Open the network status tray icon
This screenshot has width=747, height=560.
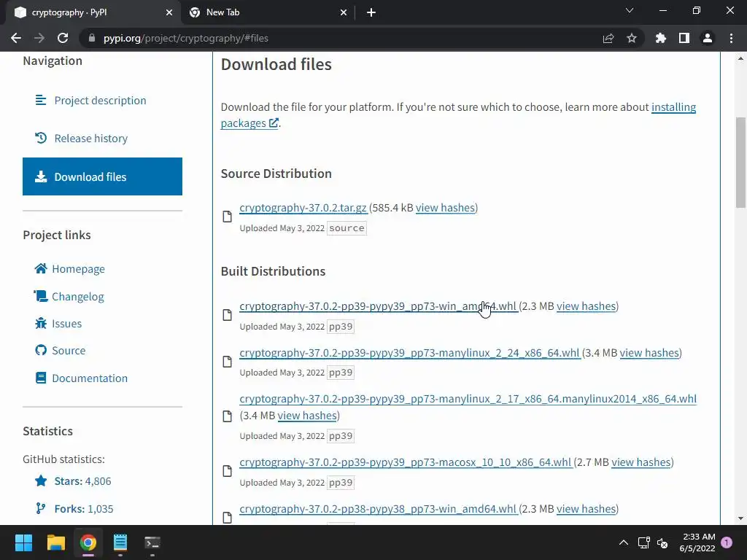coord(644,542)
